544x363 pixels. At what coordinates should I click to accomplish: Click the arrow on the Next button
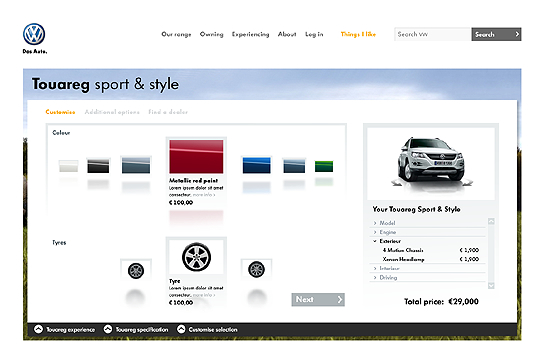tap(340, 299)
